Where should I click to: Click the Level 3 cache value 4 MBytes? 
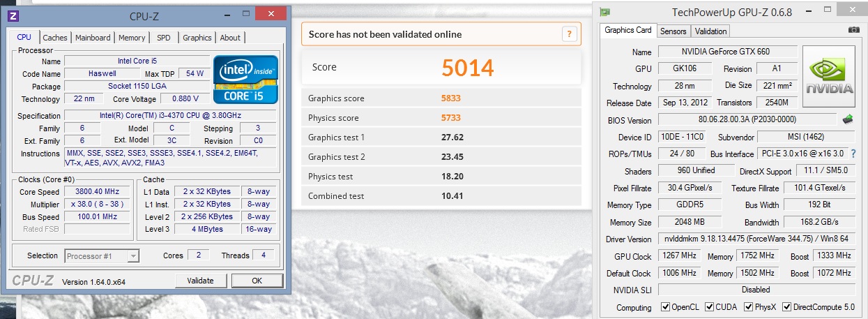[207, 229]
